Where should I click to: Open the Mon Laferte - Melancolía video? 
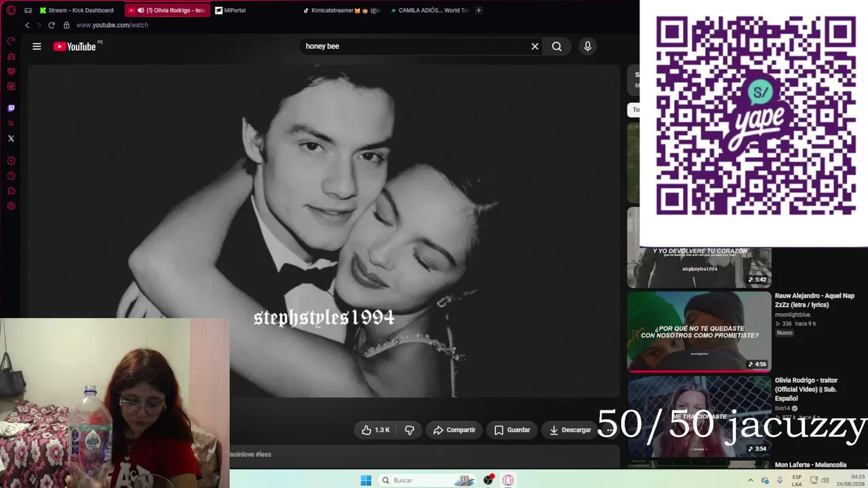[810, 465]
